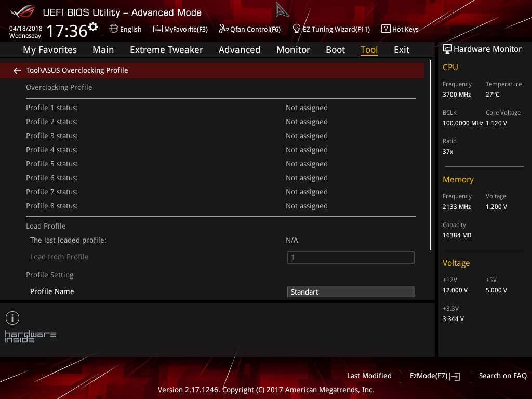Select the Tool tab
This screenshot has width=532, height=399.
point(369,50)
